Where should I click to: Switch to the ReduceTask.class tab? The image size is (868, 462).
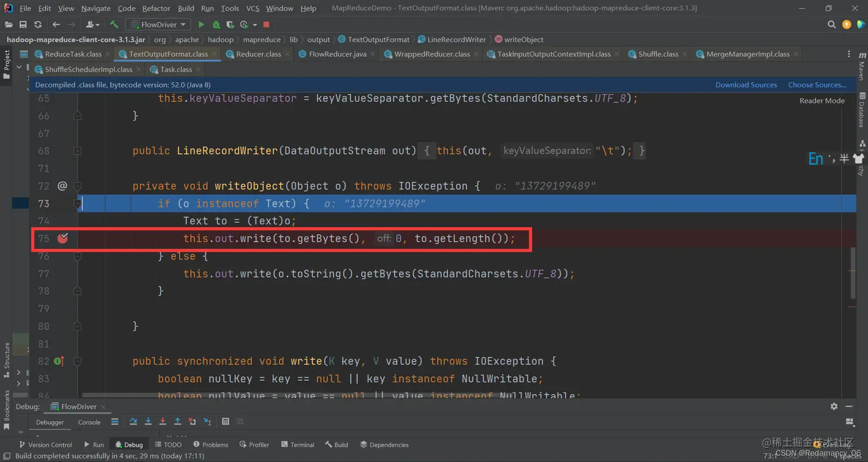(x=72, y=54)
